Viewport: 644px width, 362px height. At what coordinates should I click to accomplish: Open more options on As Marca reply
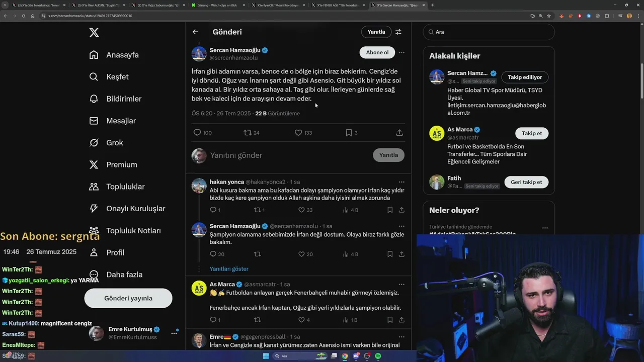tap(401, 285)
